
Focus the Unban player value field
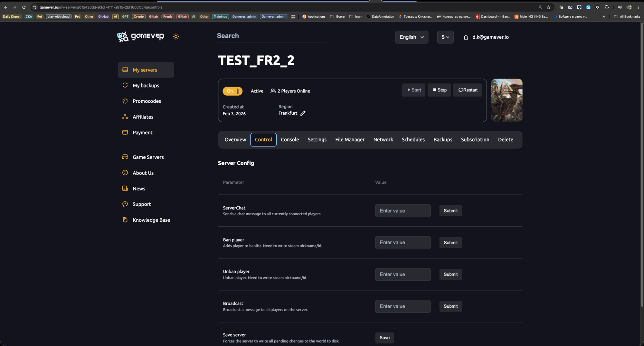(403, 275)
